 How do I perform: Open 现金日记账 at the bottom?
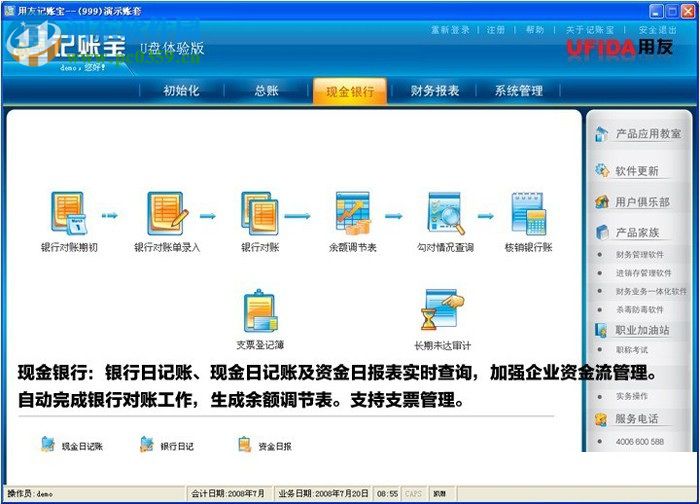71,446
